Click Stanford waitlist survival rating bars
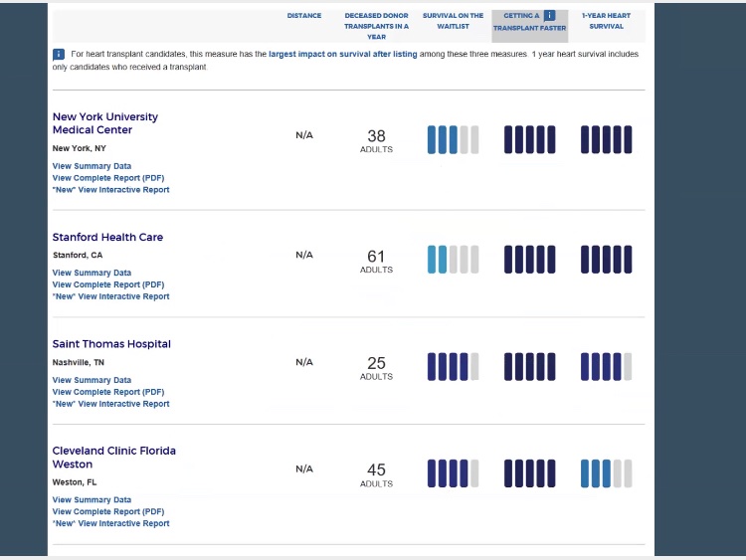 [x=453, y=260]
